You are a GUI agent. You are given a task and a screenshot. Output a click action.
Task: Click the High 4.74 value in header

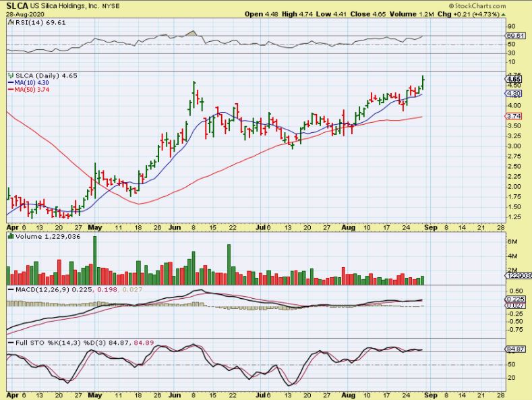coord(298,14)
